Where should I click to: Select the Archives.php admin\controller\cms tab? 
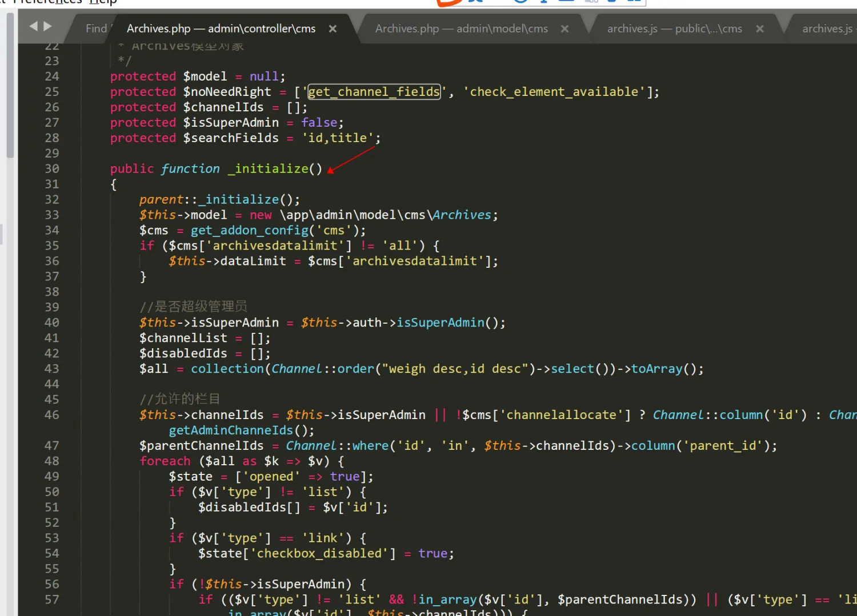[221, 29]
